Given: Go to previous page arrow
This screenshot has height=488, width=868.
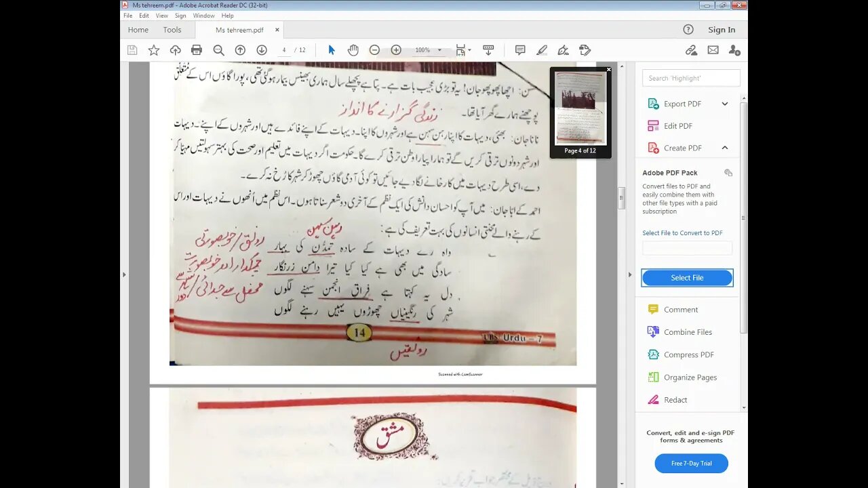Looking at the screenshot, I should [x=240, y=50].
